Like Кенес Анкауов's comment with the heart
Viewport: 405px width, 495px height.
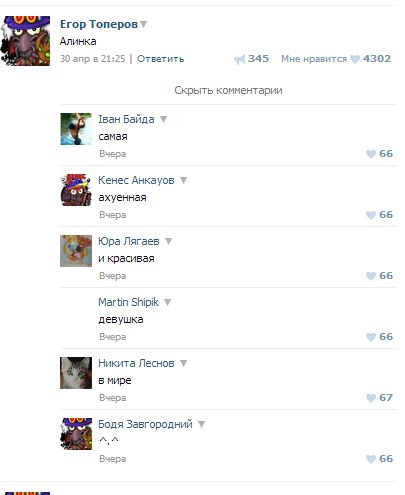pyautogui.click(x=371, y=215)
